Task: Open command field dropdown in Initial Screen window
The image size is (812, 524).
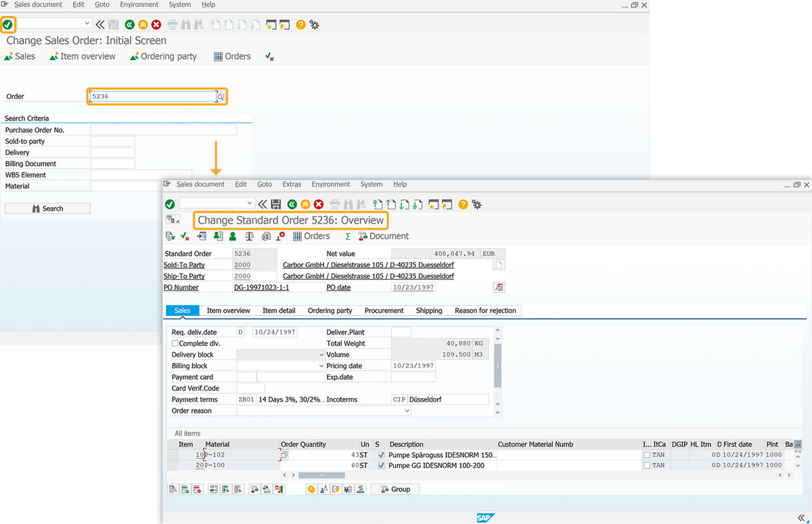Action: [87, 24]
